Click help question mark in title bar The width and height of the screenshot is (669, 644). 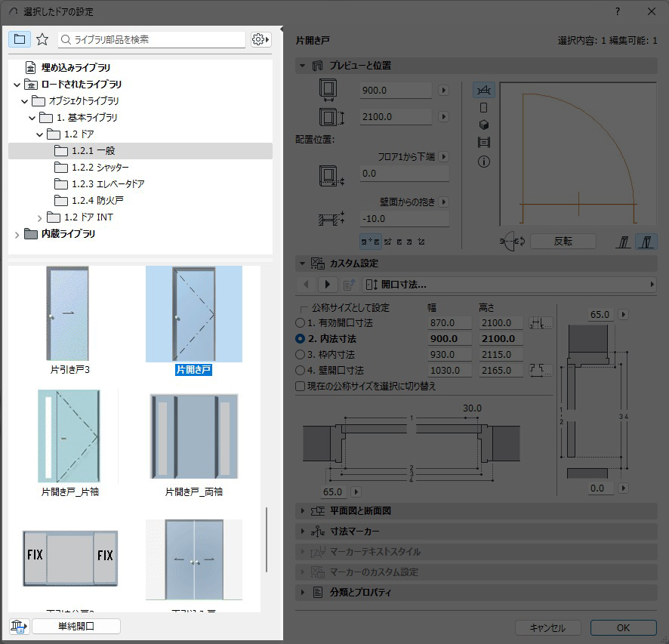(x=617, y=11)
